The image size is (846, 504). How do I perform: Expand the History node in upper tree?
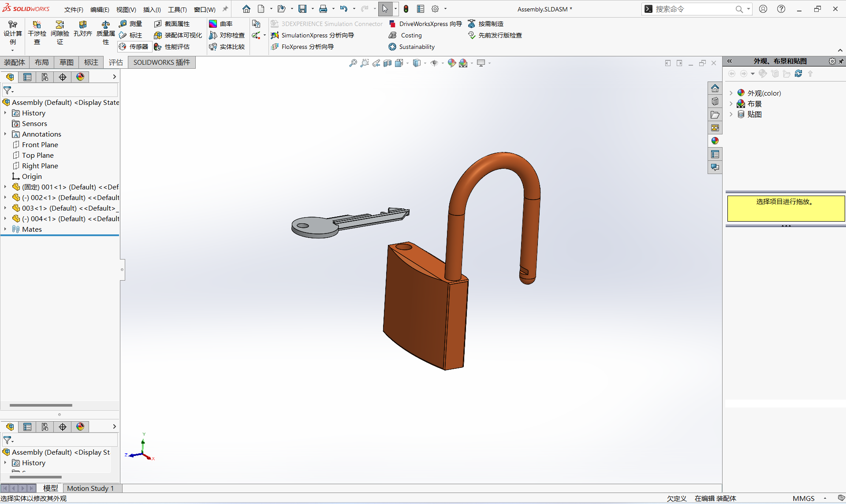pyautogui.click(x=5, y=113)
